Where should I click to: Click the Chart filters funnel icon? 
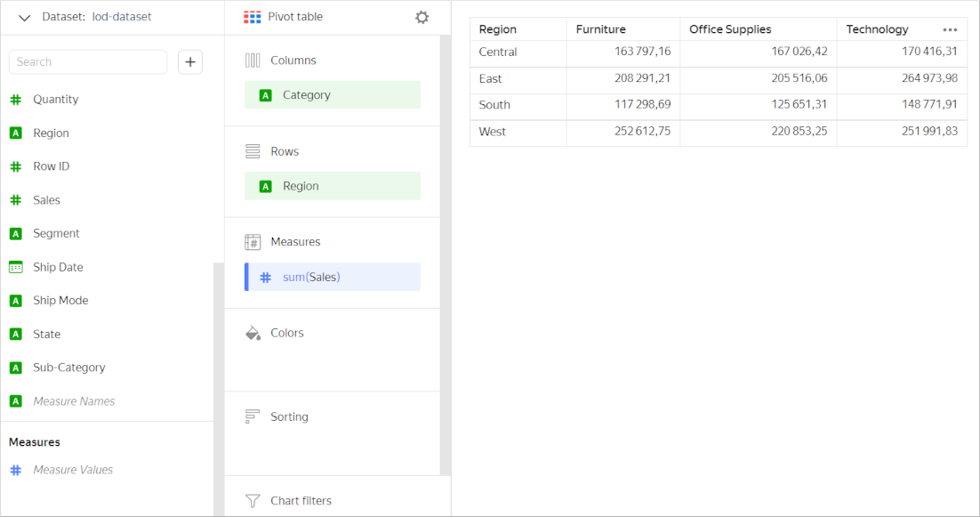(x=253, y=501)
